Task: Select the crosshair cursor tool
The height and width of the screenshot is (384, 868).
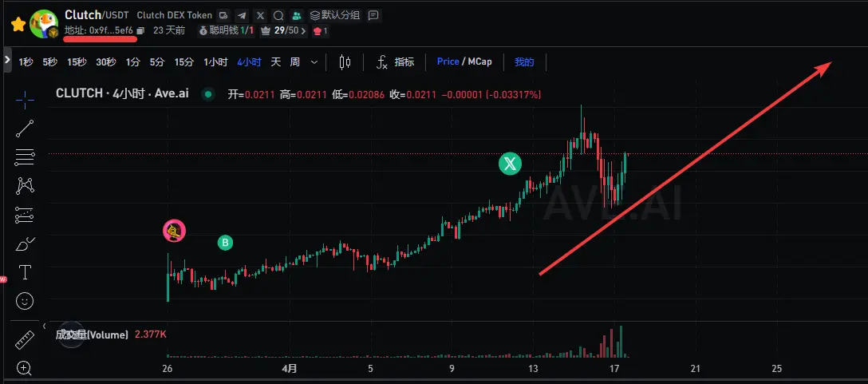Action: (25, 100)
